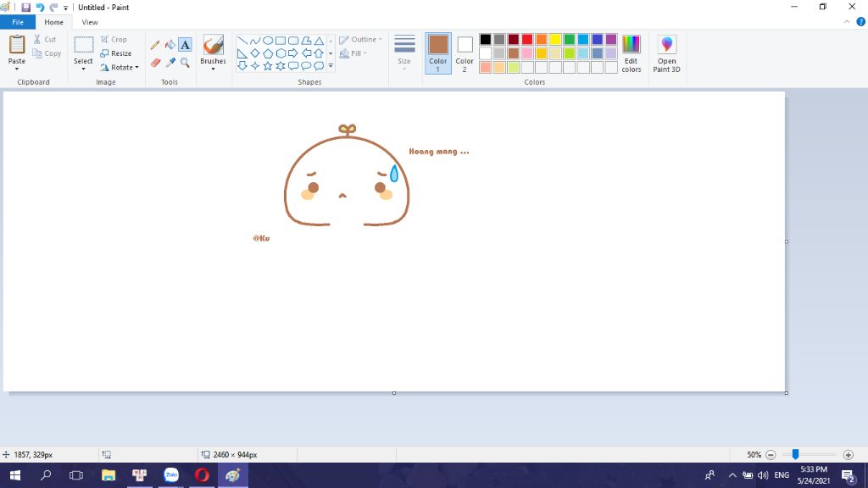Choose the Pentagon shape
This screenshot has height=488, width=868.
[268, 53]
